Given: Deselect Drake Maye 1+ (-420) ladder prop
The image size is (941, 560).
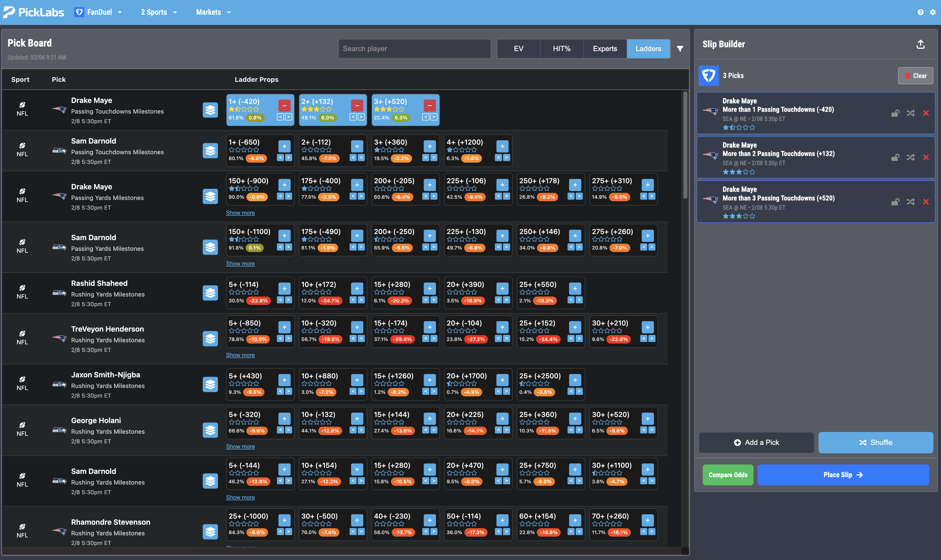Looking at the screenshot, I should 284,105.
